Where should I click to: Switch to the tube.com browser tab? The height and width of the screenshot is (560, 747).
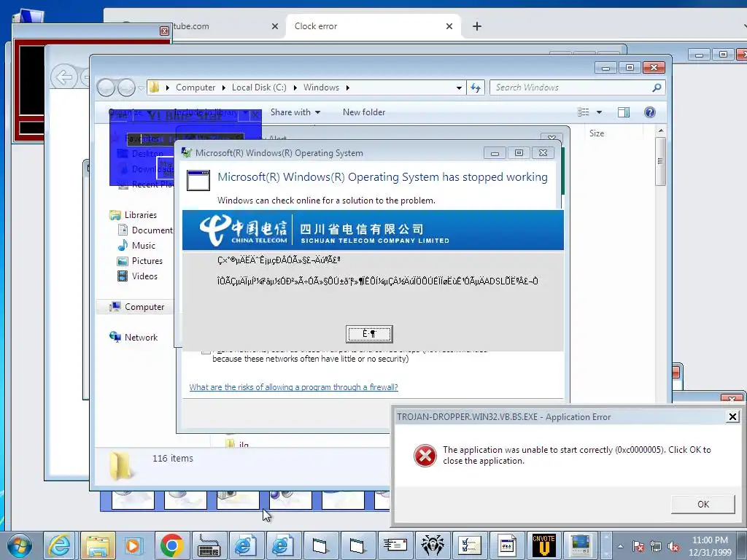point(190,26)
